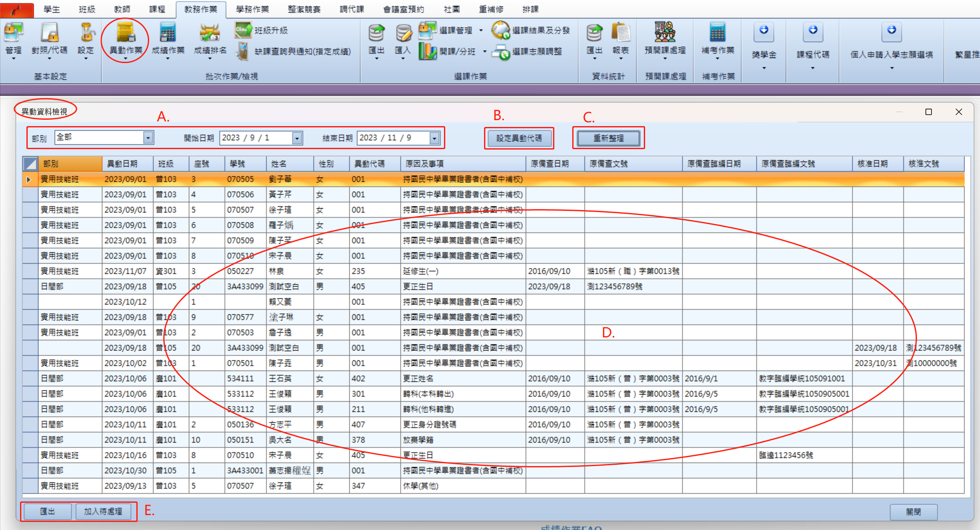Image resolution: width=980 pixels, height=530 pixels.
Task: Select row with student 吳大名
Action: click(493, 440)
